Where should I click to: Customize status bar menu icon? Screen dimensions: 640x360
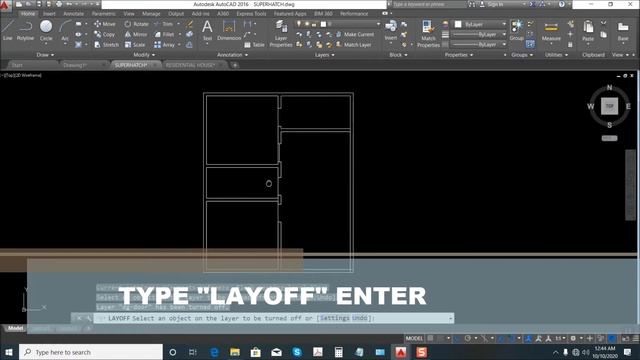(636, 338)
